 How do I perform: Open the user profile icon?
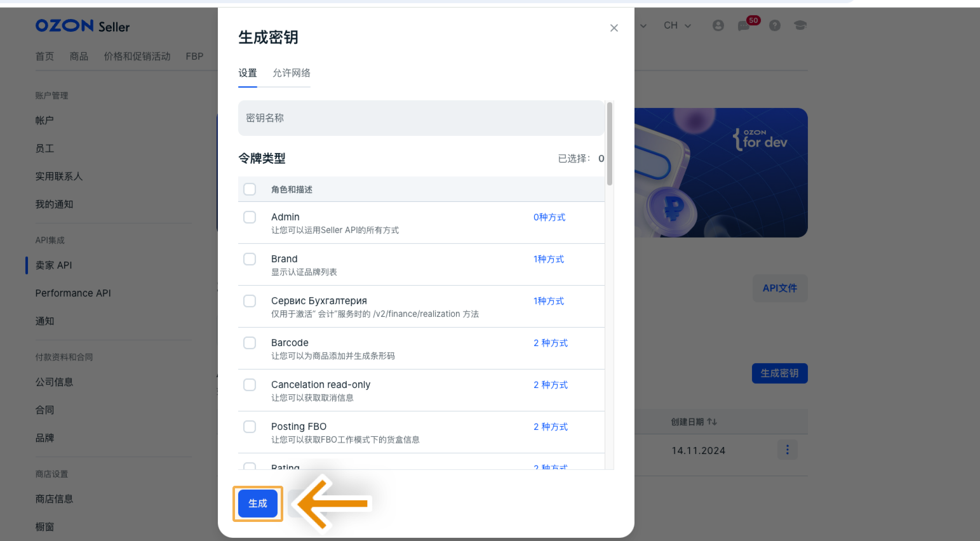718,25
